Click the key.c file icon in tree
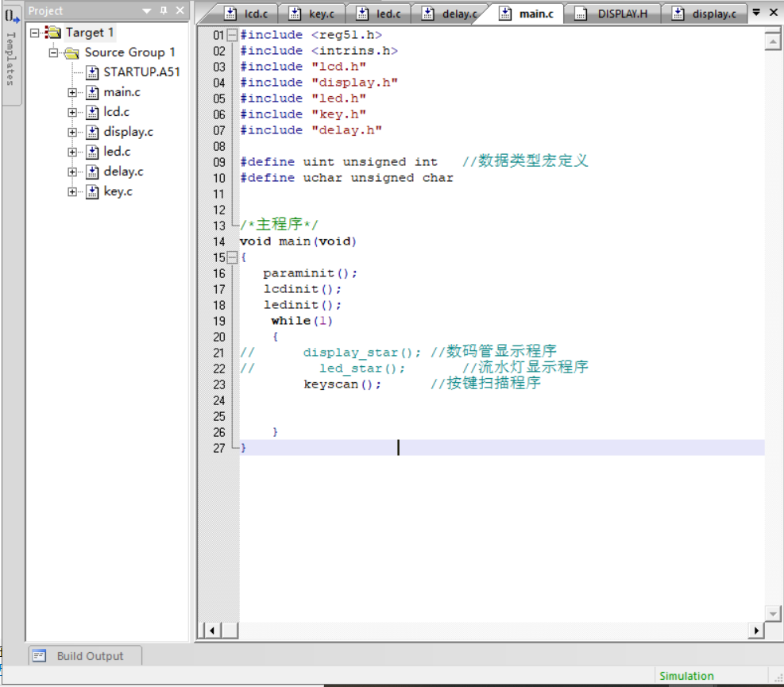784x687 pixels. 92,192
